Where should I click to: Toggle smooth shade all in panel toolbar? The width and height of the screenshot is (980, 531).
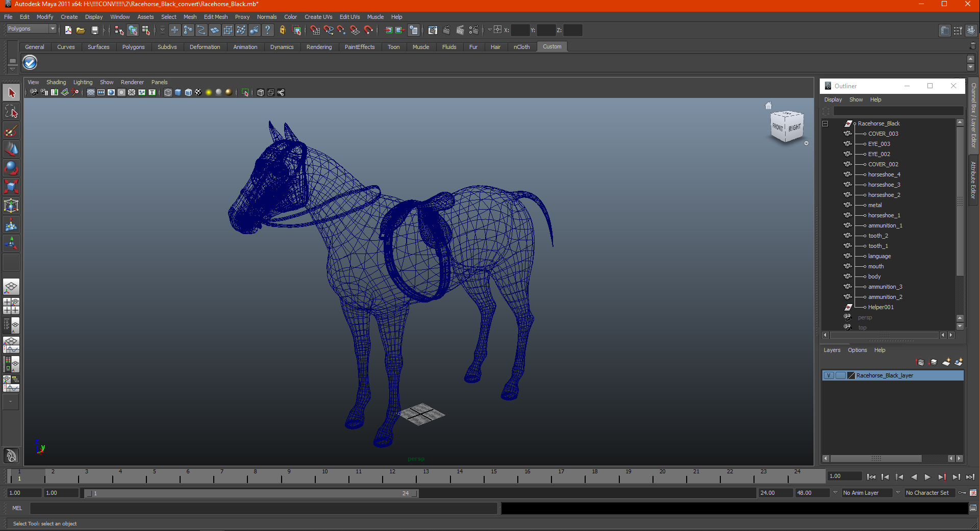(178, 92)
